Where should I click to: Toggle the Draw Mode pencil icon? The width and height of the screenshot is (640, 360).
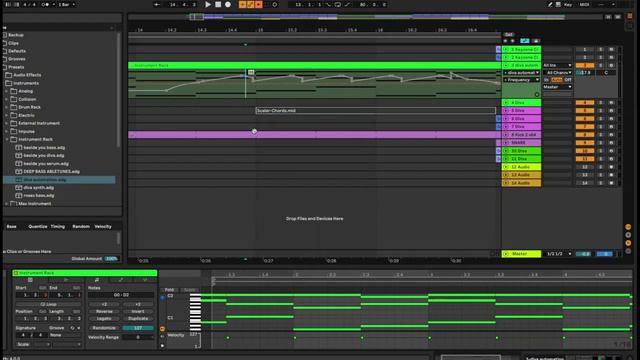pyautogui.click(x=550, y=4)
